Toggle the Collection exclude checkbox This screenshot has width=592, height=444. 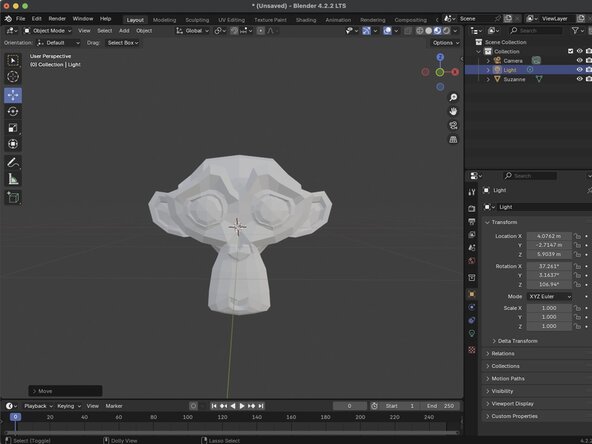[x=570, y=51]
